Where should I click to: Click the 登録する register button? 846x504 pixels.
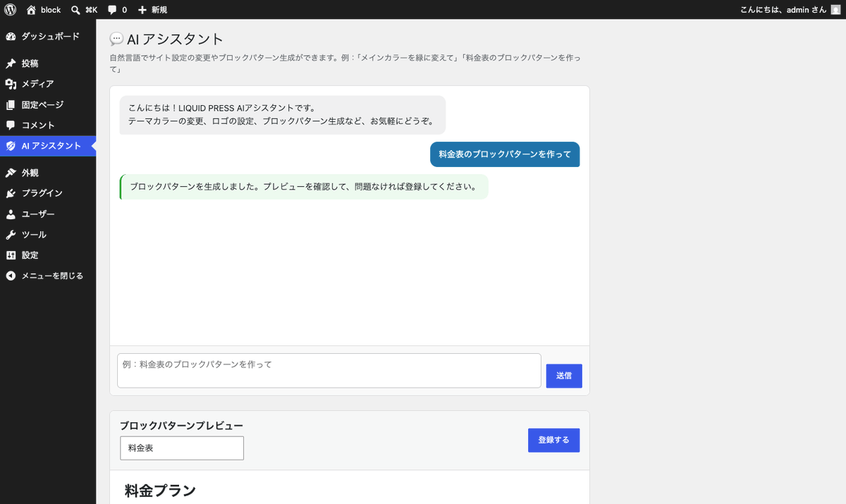coord(553,440)
